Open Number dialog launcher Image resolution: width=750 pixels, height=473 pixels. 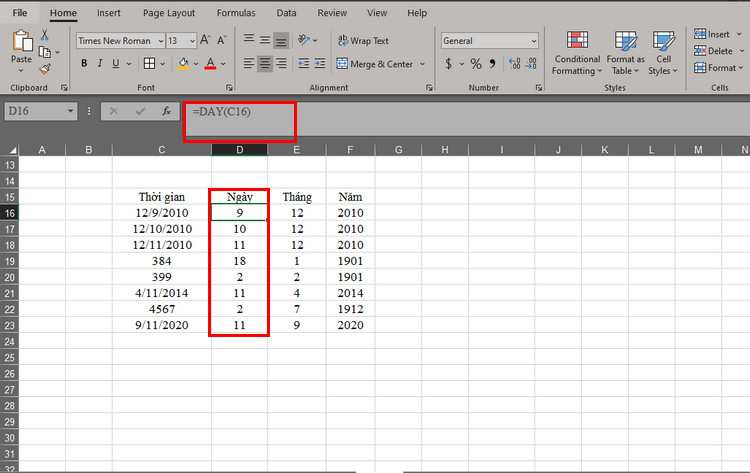click(539, 88)
